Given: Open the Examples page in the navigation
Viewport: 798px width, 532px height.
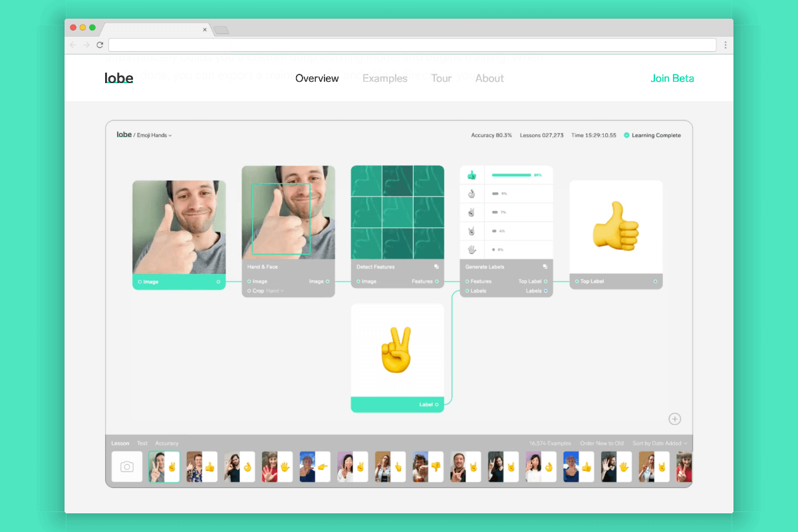Looking at the screenshot, I should click(385, 78).
